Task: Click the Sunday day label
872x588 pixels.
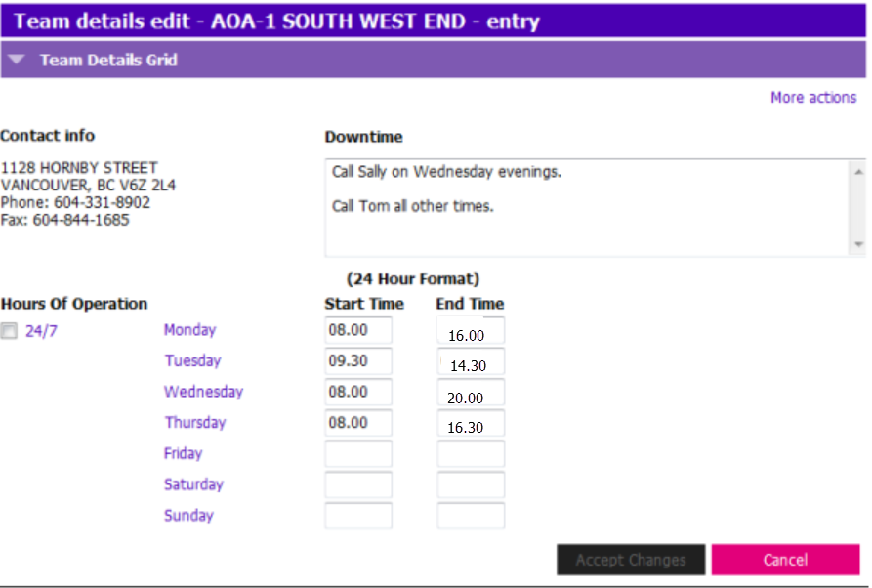Action: (x=188, y=515)
